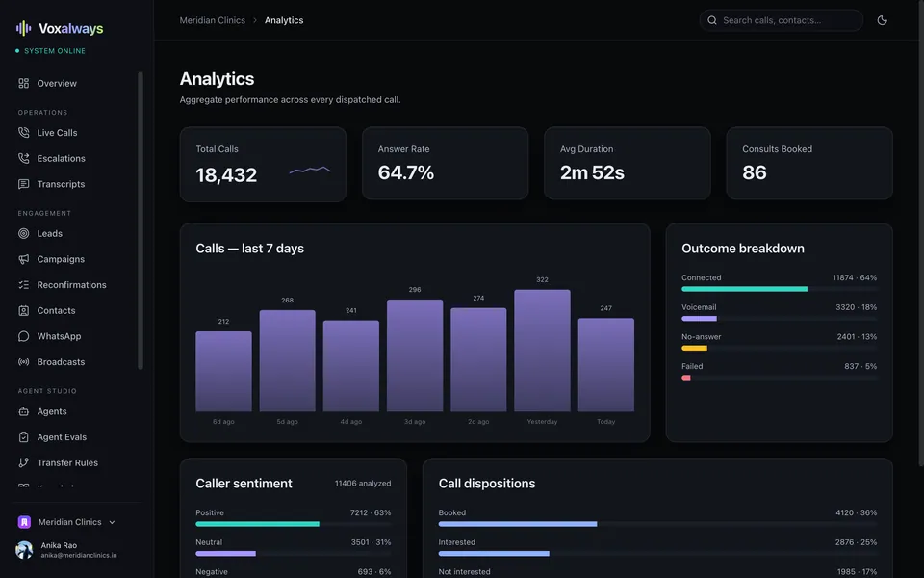Select the Yesterday bar showing 322
924x578 pixels.
pyautogui.click(x=542, y=351)
